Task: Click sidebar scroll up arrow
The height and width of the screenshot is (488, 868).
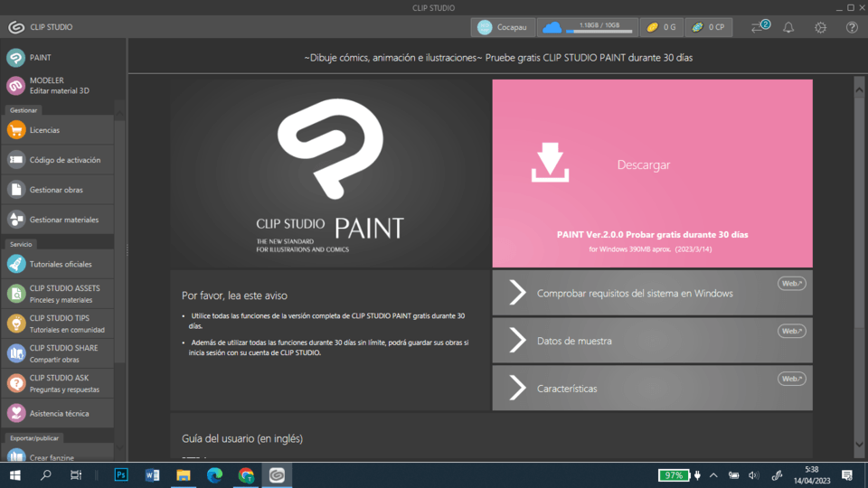Action: coord(119,113)
